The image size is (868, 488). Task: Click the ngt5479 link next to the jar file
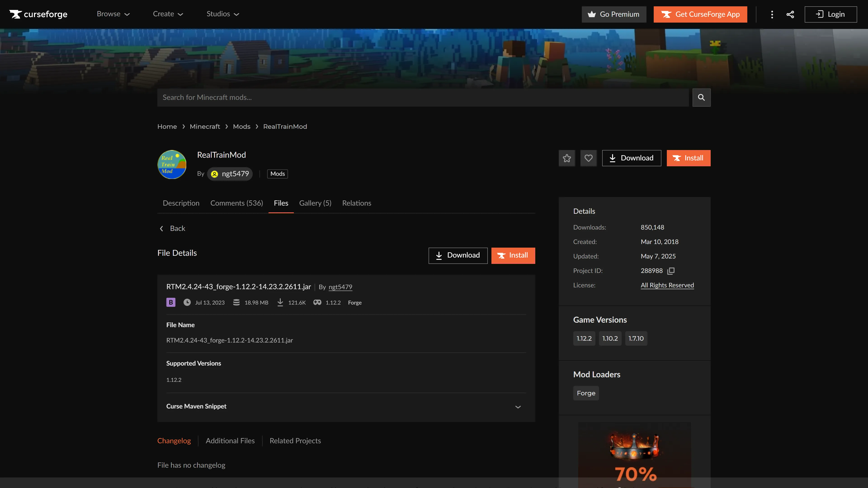pyautogui.click(x=340, y=287)
